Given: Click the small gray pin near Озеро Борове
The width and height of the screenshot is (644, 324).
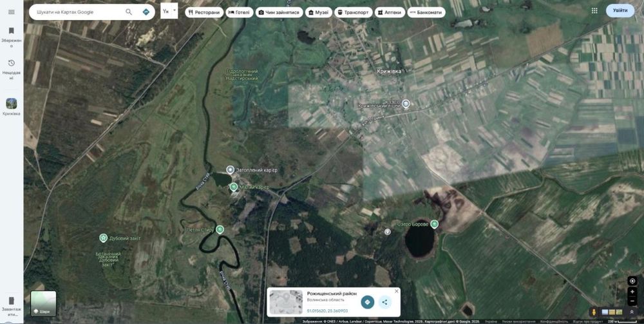Looking at the screenshot, I should [x=387, y=232].
